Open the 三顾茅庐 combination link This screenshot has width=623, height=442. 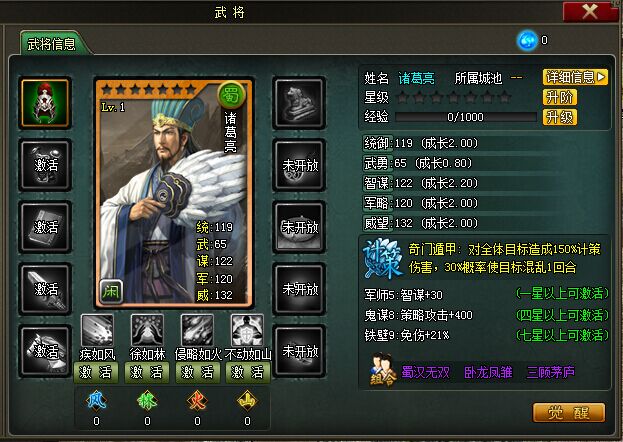click(x=550, y=372)
